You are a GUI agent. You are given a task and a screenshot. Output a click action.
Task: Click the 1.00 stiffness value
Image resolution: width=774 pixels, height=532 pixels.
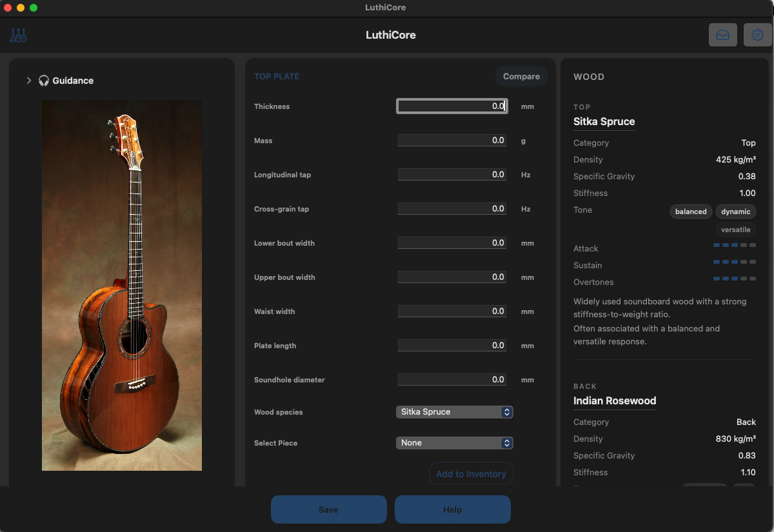click(x=748, y=193)
